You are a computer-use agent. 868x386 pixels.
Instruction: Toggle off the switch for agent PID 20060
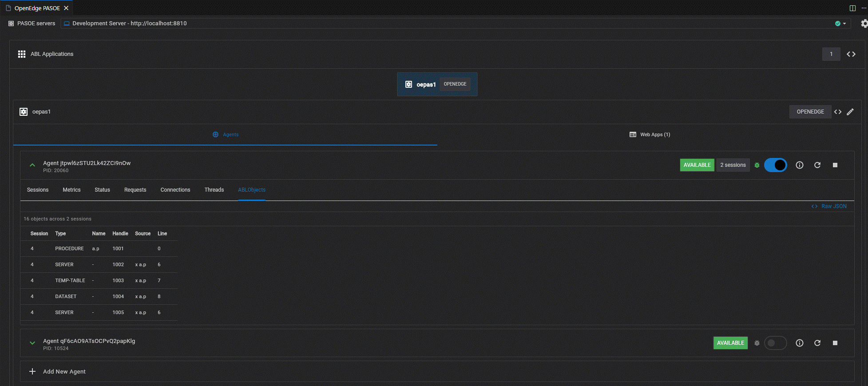coord(776,165)
